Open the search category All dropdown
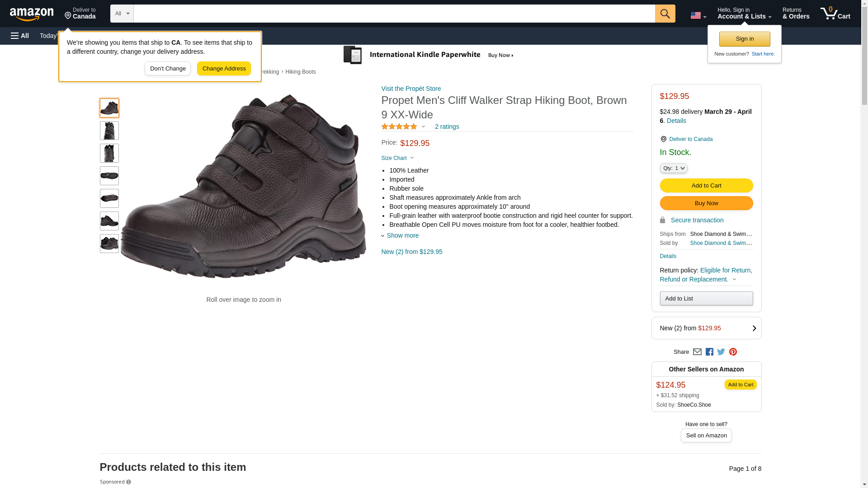Image resolution: width=868 pixels, height=488 pixels. [122, 14]
